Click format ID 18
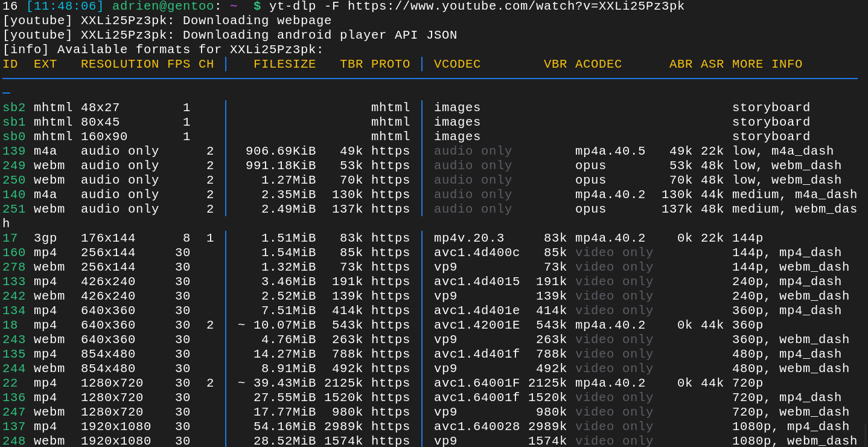The image size is (868, 447). 10,325
